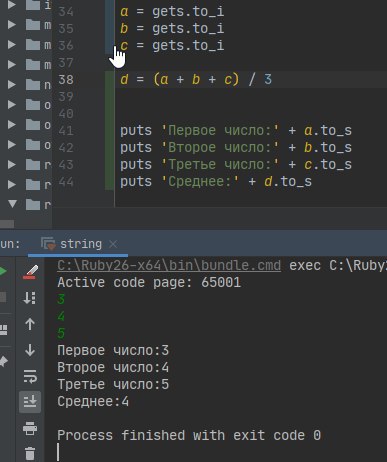Screen dimensions: 387x462
Task: Click line number 36 in gutter
Action: pos(66,45)
